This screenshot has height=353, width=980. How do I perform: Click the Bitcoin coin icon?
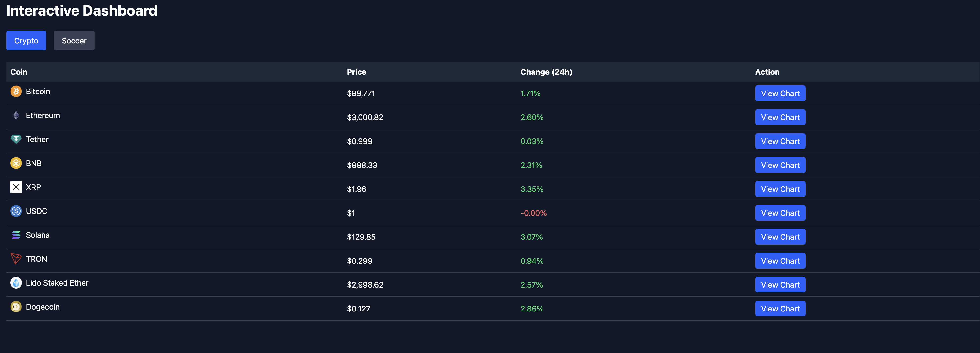click(x=16, y=91)
